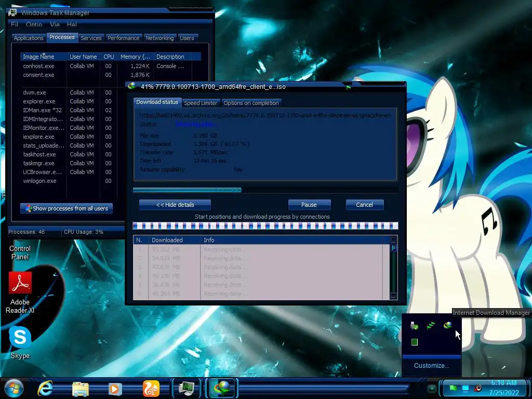Image resolution: width=532 pixels, height=399 pixels.
Task: Sort processes by Image Name column
Action: tap(44, 57)
